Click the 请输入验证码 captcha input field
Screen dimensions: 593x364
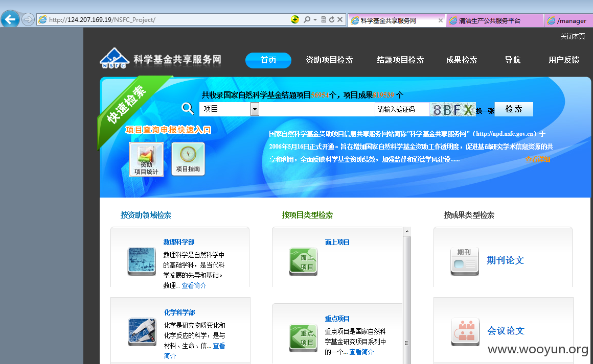[x=402, y=109]
